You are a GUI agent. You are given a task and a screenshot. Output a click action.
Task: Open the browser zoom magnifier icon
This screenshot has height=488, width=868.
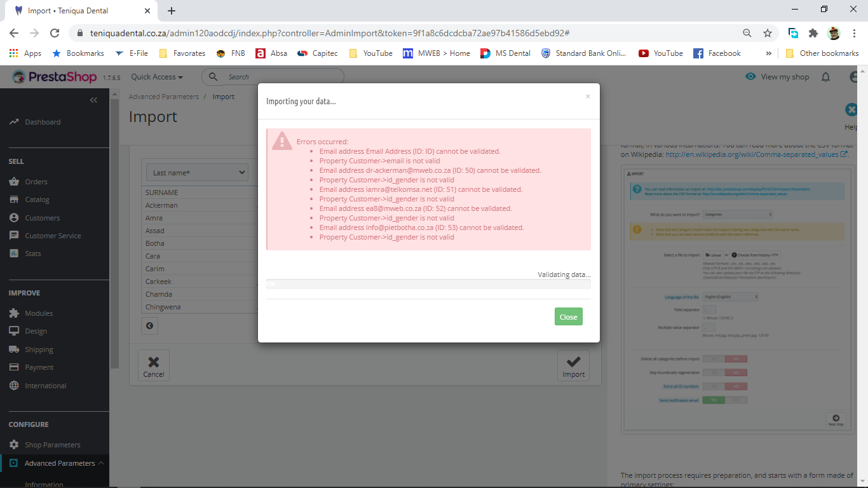[747, 33]
